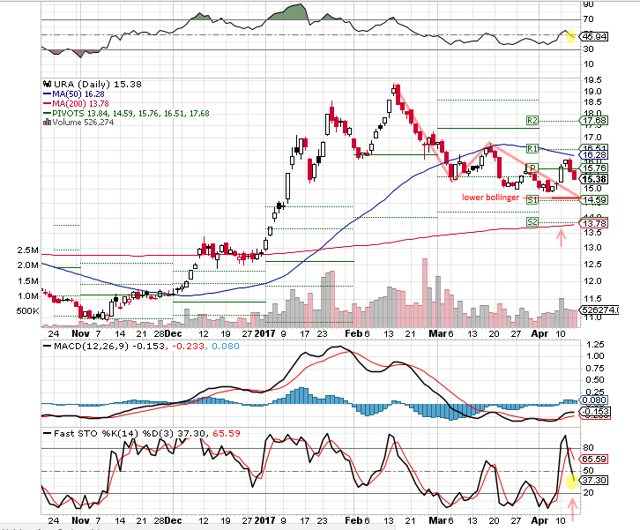Viewport: 640px width, 530px height.
Task: Click the Volume 526,274 legend entry
Action: tap(78, 122)
